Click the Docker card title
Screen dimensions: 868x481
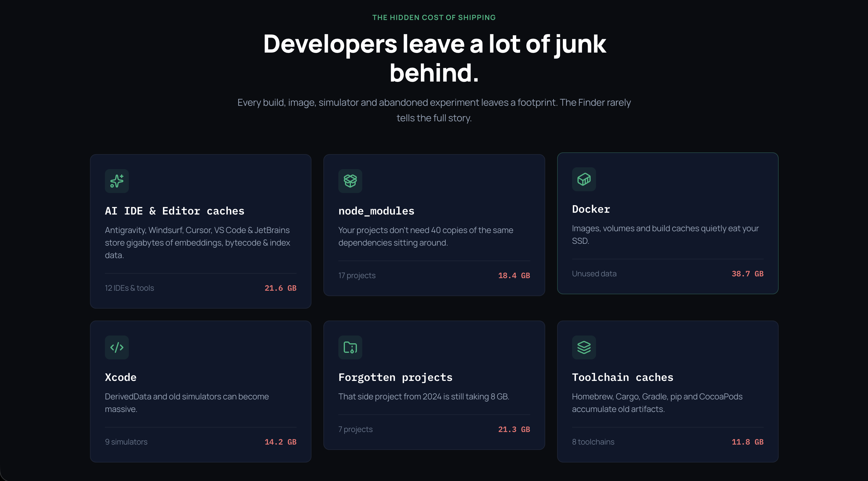pyautogui.click(x=591, y=209)
